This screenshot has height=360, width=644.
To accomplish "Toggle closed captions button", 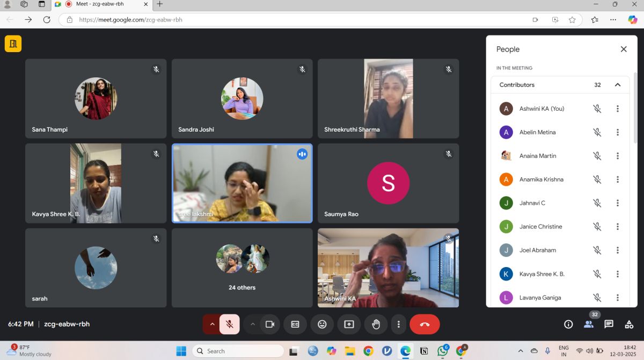I will coord(295,324).
